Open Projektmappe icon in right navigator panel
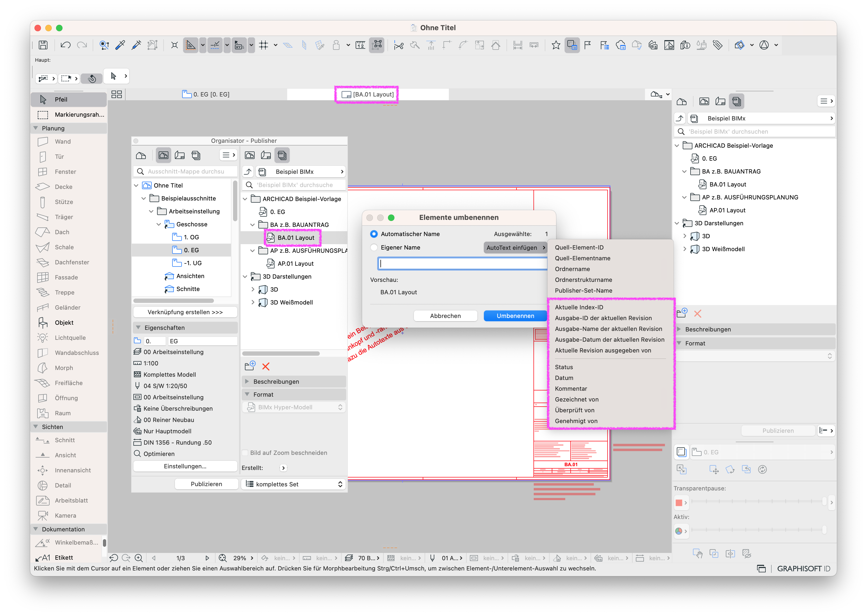Screen dimensions: 867x616 pos(682,102)
